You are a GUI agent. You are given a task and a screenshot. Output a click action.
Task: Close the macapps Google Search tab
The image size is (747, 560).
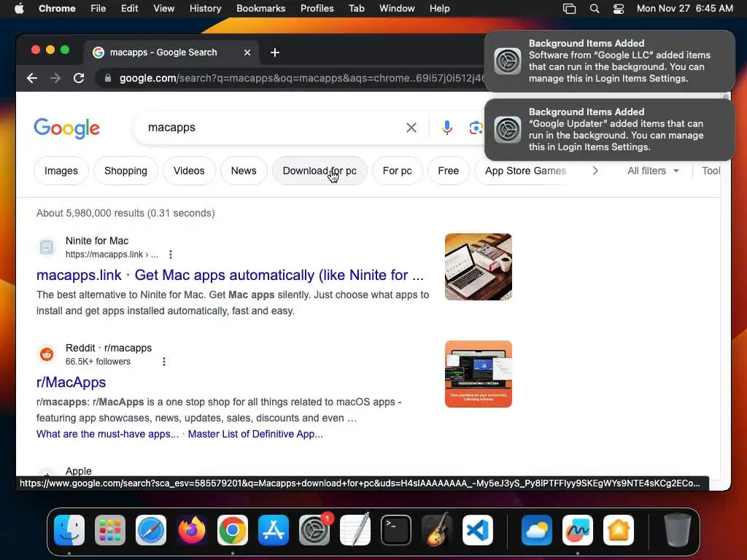(247, 52)
